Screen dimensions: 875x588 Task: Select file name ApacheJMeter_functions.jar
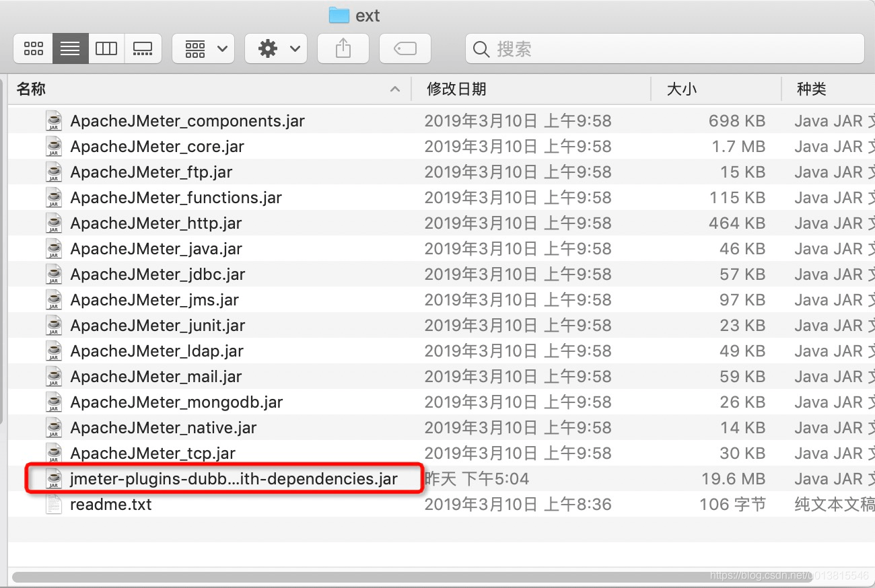pos(176,198)
